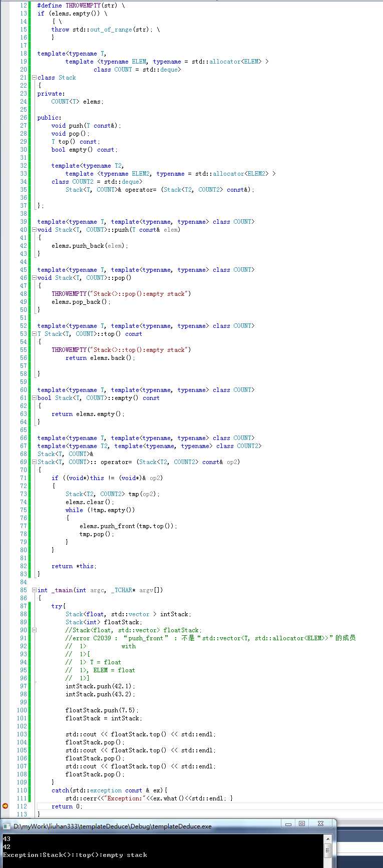The image size is (383, 868).
Task: Click the console title templateDeduce.exe path
Action: pos(113,826)
